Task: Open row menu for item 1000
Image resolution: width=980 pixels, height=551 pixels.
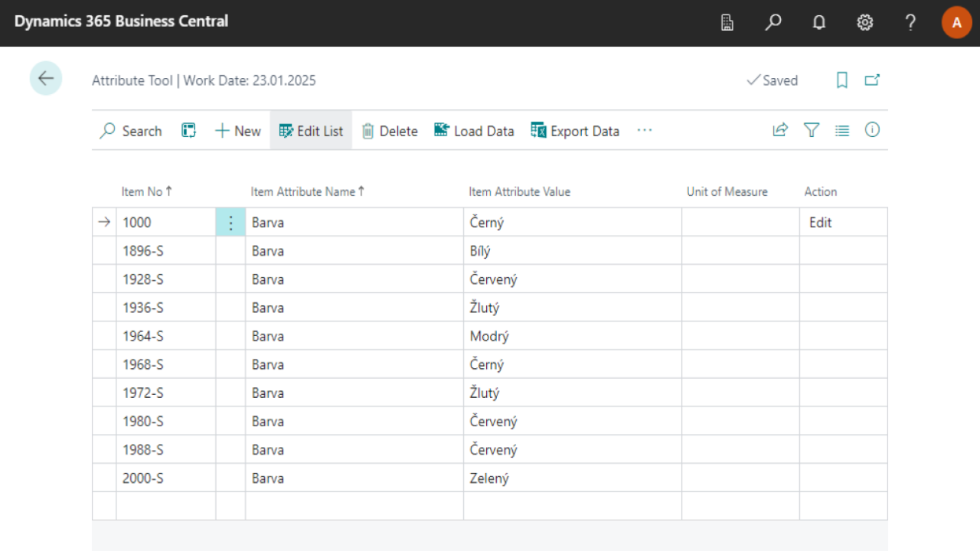Action: (230, 223)
